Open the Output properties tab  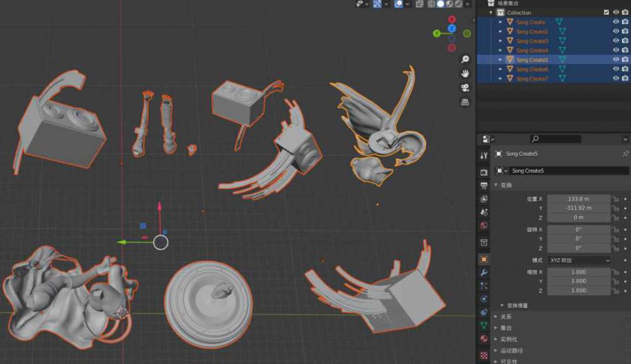484,185
